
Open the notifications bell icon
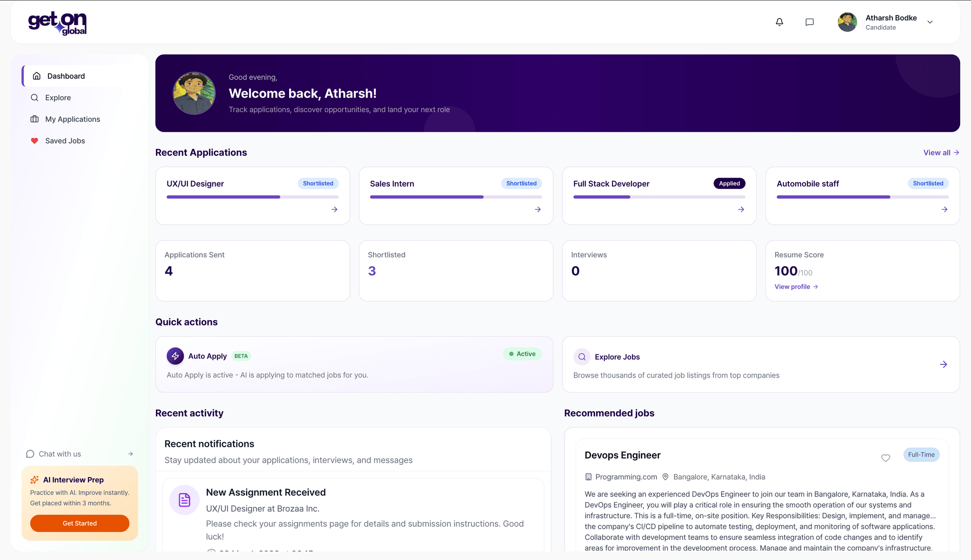(x=779, y=22)
